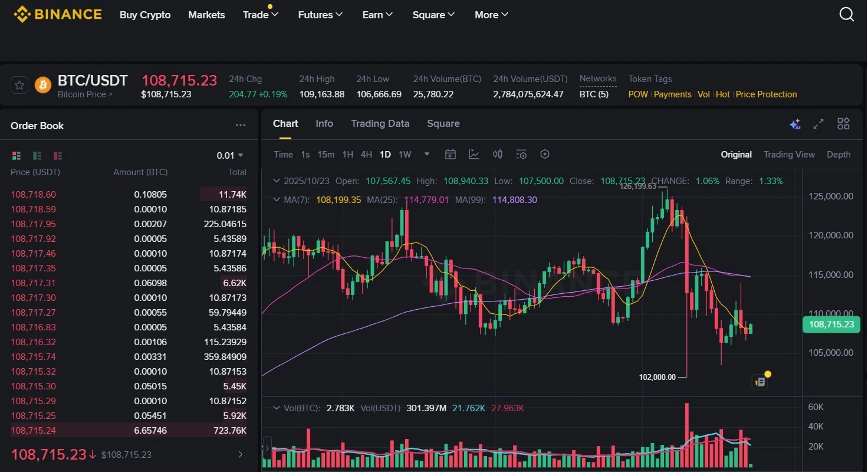Image resolution: width=868 pixels, height=472 pixels.
Task: Click the AI sparkle icon above chart
Action: pos(795,124)
